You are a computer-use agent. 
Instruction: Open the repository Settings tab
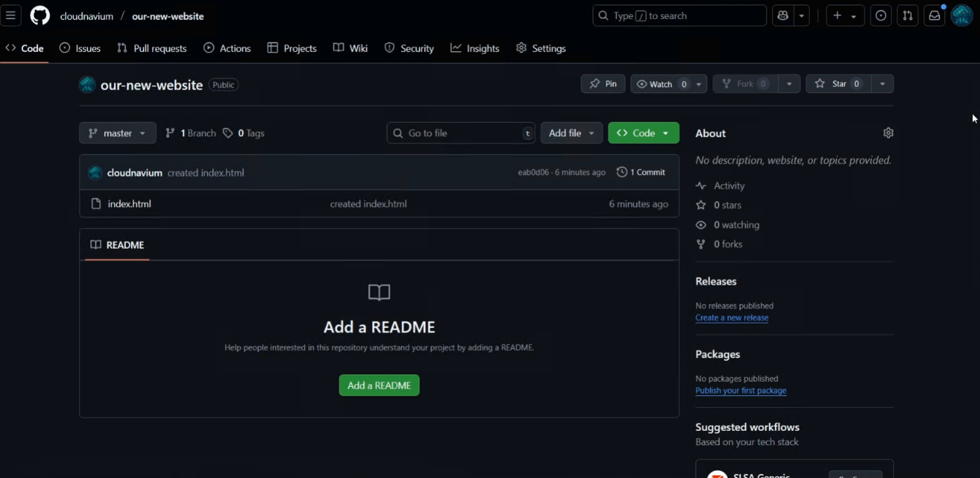(541, 48)
